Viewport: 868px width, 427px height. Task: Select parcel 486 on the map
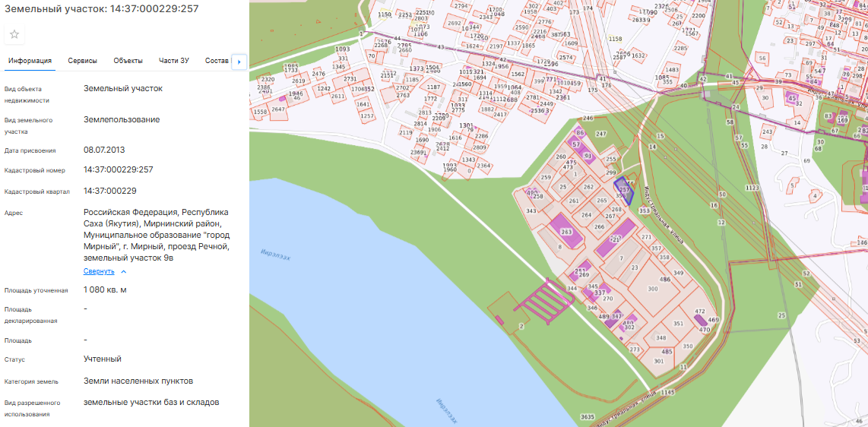pos(665,280)
